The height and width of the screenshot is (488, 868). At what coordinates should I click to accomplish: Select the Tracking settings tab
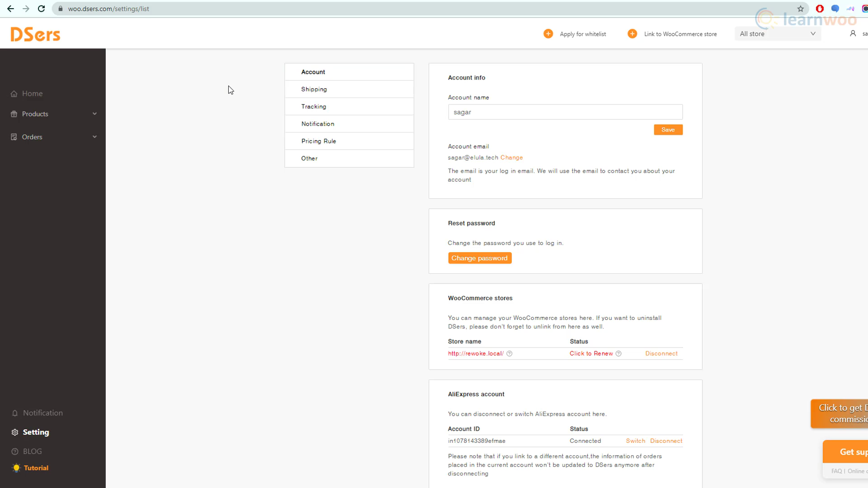(x=349, y=107)
